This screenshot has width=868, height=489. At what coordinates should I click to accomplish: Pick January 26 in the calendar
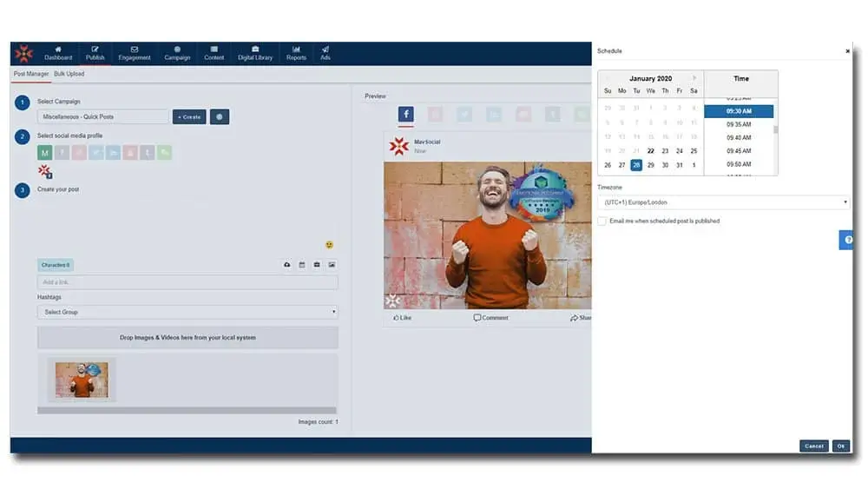[x=608, y=165]
